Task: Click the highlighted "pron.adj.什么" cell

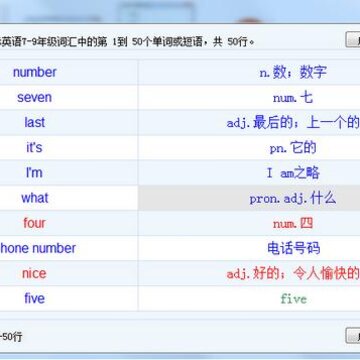Action: pyautogui.click(x=249, y=198)
